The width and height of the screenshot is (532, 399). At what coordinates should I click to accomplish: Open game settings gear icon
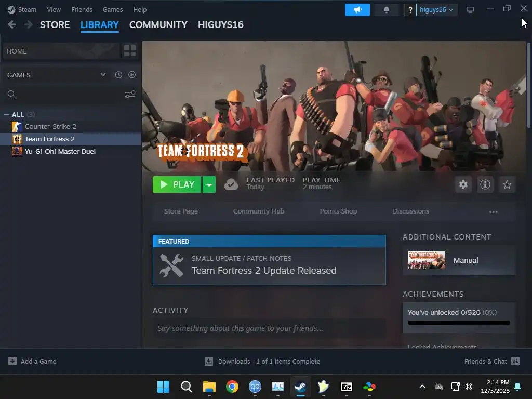[463, 184]
